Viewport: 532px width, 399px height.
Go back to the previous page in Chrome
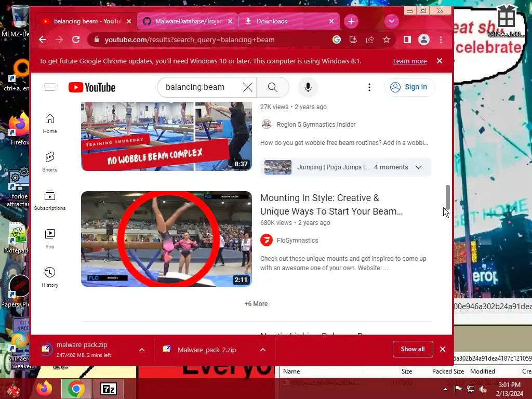pos(43,39)
